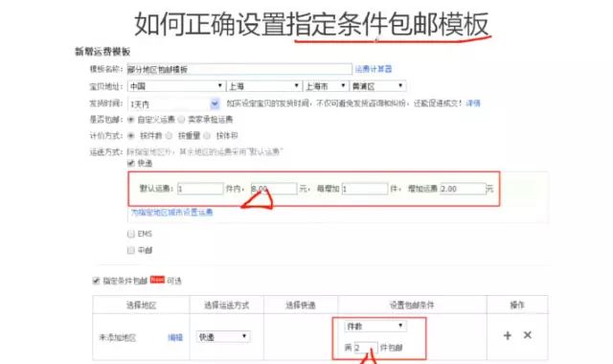613x364 pixels.
Task: Click the 设置包邮条件 column header
Action: (x=412, y=305)
